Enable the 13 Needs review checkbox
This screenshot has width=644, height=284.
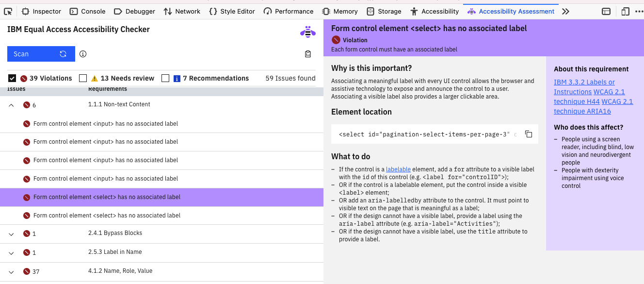[x=83, y=78]
